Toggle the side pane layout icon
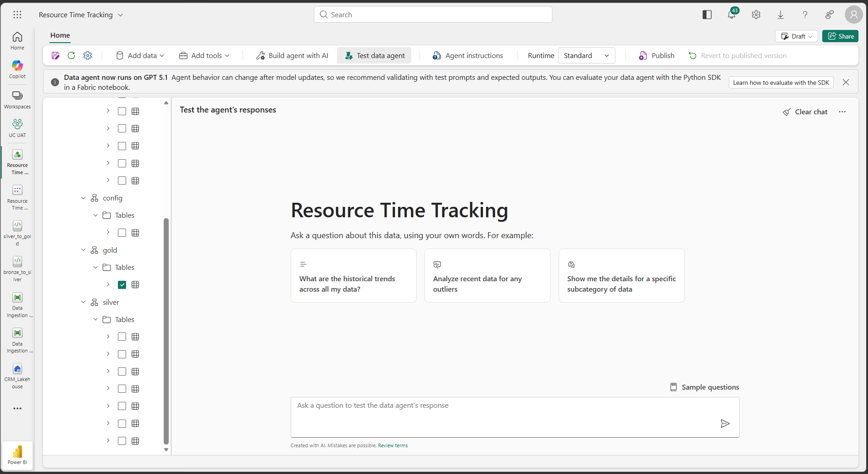 tap(707, 15)
